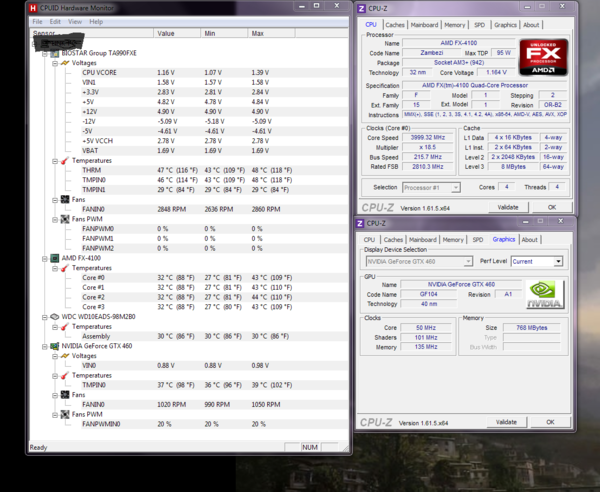Switch to Mainboard tab in upper CPU-Z
The height and width of the screenshot is (492, 600).
pos(424,25)
